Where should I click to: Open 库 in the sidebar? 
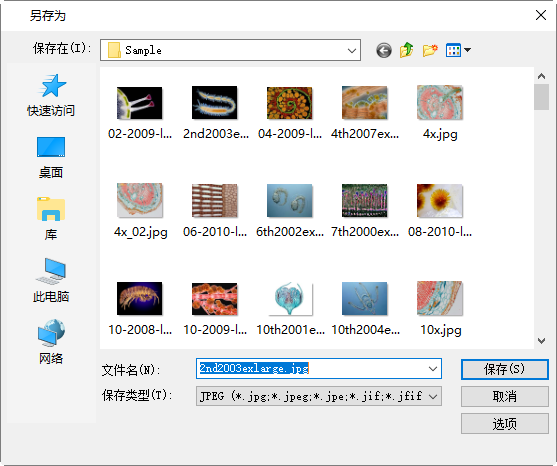[x=51, y=219]
